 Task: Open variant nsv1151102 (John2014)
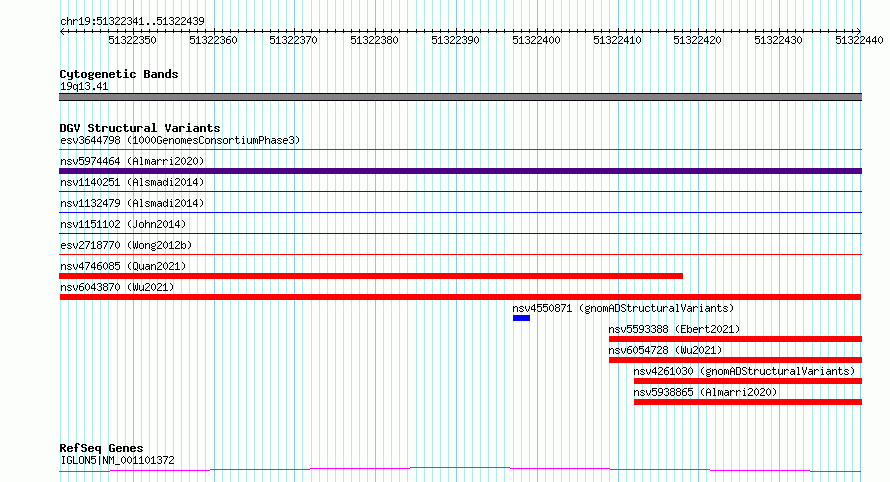tap(123, 224)
